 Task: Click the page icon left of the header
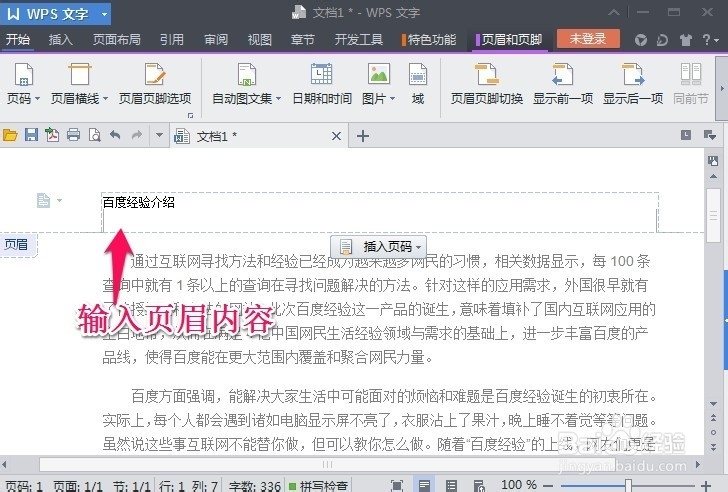click(x=43, y=201)
